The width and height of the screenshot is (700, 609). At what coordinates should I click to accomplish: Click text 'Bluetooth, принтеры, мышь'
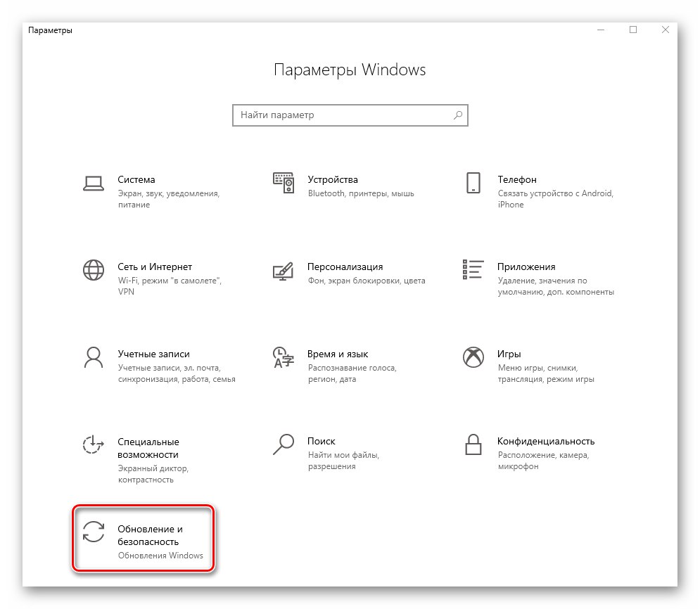pos(361,193)
